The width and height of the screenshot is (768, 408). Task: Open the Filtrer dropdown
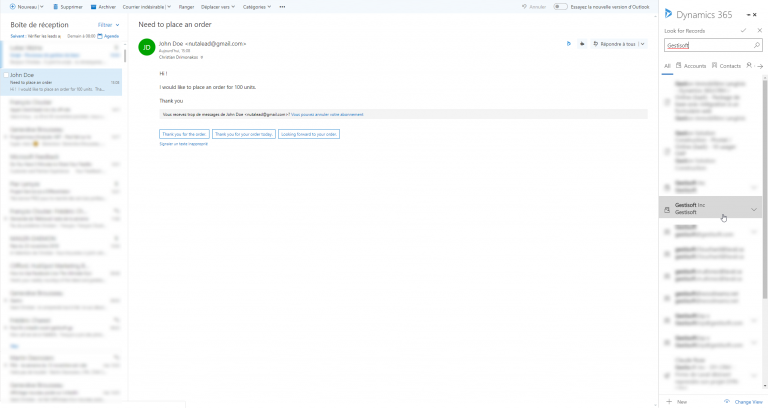[108, 25]
